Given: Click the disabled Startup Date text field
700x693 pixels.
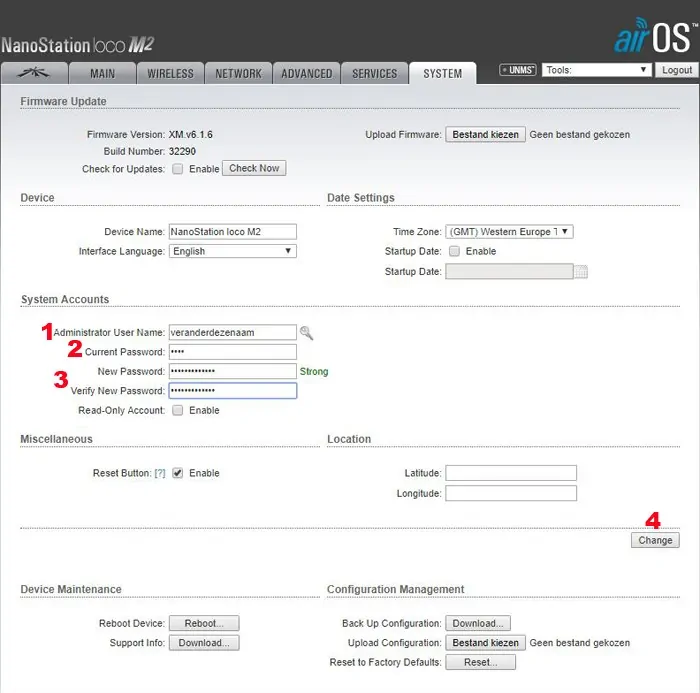Looking at the screenshot, I should click(x=509, y=271).
